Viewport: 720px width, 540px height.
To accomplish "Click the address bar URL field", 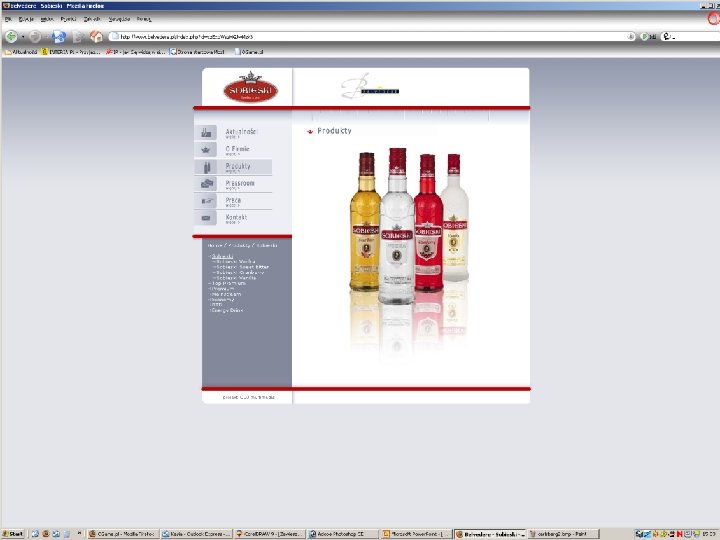I will [372, 36].
